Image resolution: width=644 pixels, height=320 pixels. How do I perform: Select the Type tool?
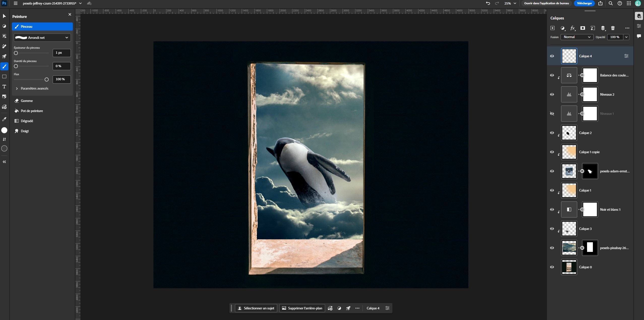(x=4, y=87)
